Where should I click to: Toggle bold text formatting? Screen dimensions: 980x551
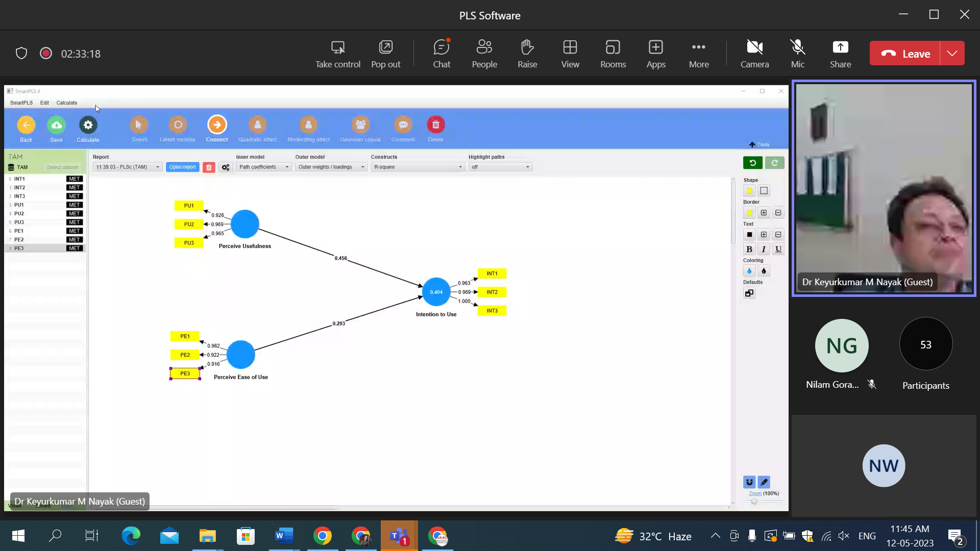[x=749, y=249]
